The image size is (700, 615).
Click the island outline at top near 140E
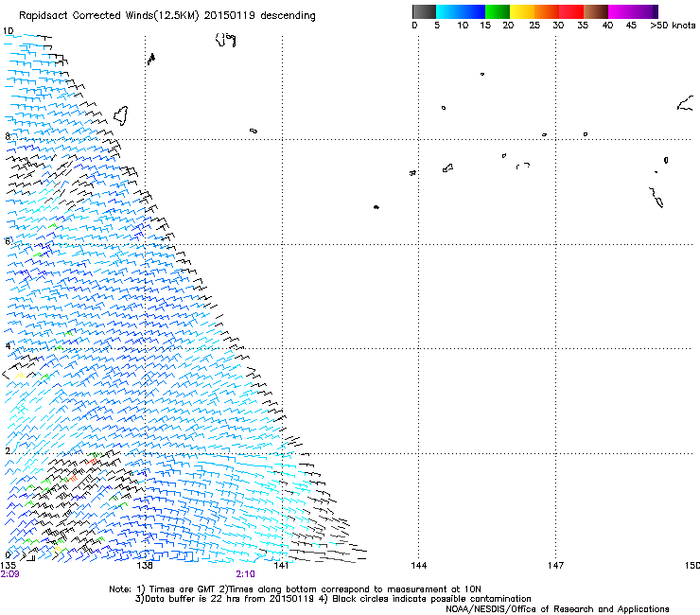tap(225, 40)
